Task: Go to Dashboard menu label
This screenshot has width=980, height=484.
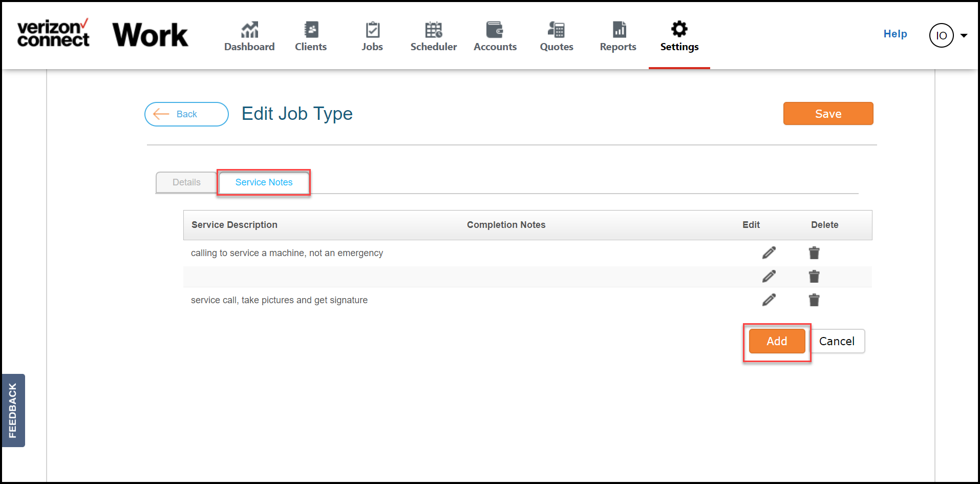Action: coord(249,47)
